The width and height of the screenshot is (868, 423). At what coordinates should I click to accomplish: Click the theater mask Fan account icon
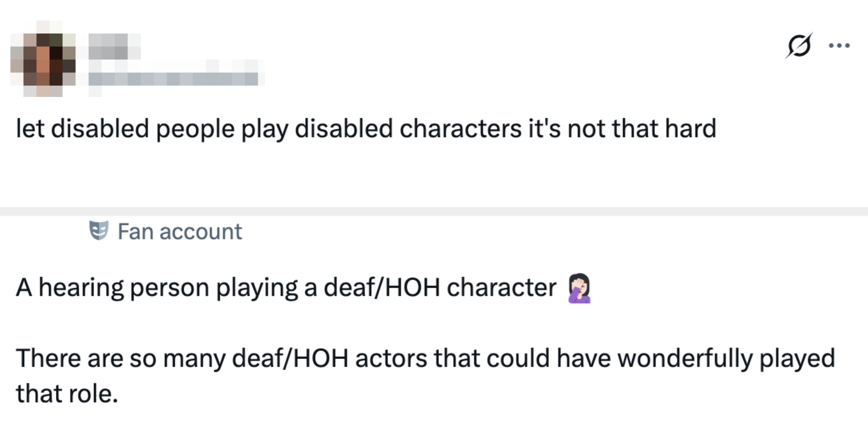click(x=99, y=231)
